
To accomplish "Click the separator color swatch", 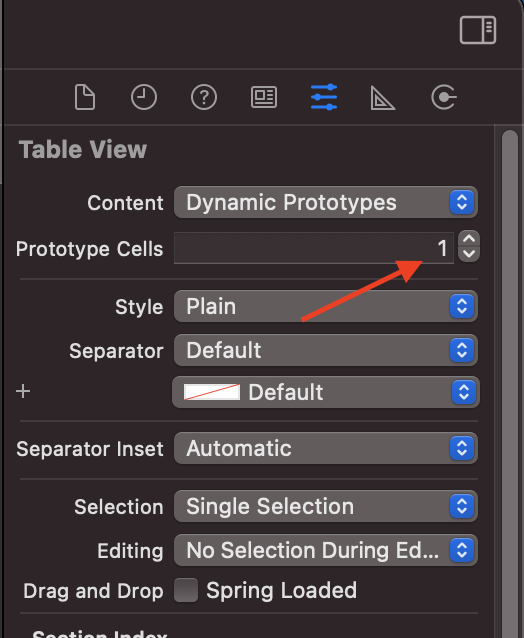I will [212, 392].
